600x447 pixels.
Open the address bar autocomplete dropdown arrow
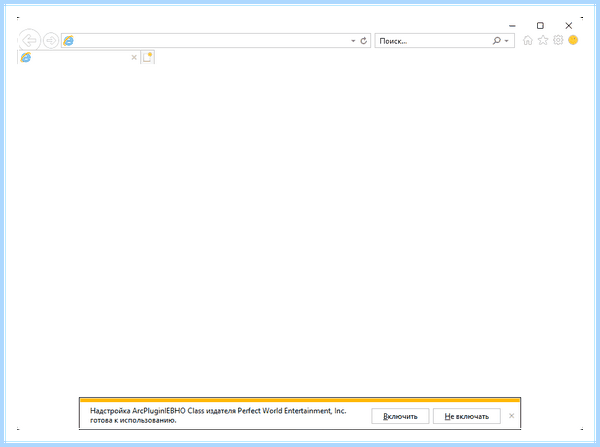click(x=353, y=41)
